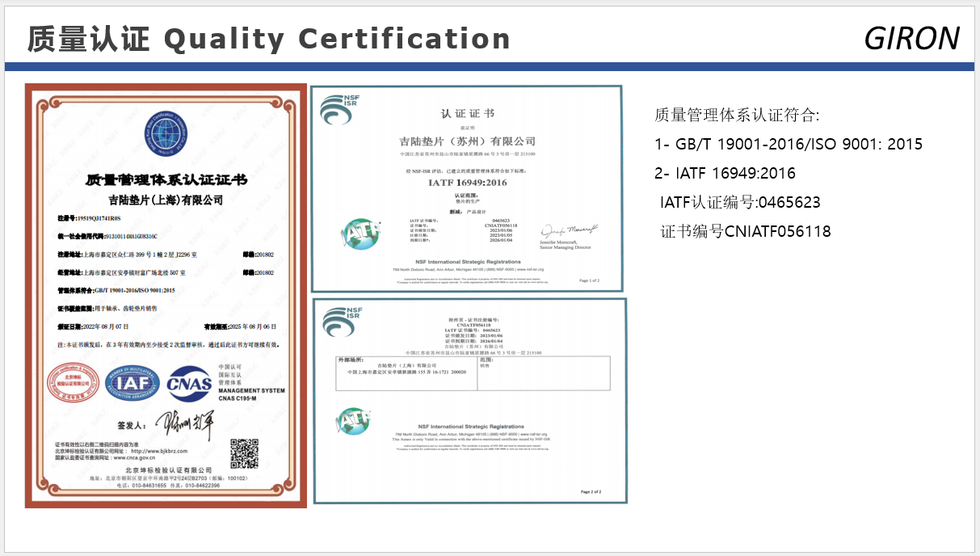Select the bullet line 2- IATF 16949:2016

coord(725,173)
